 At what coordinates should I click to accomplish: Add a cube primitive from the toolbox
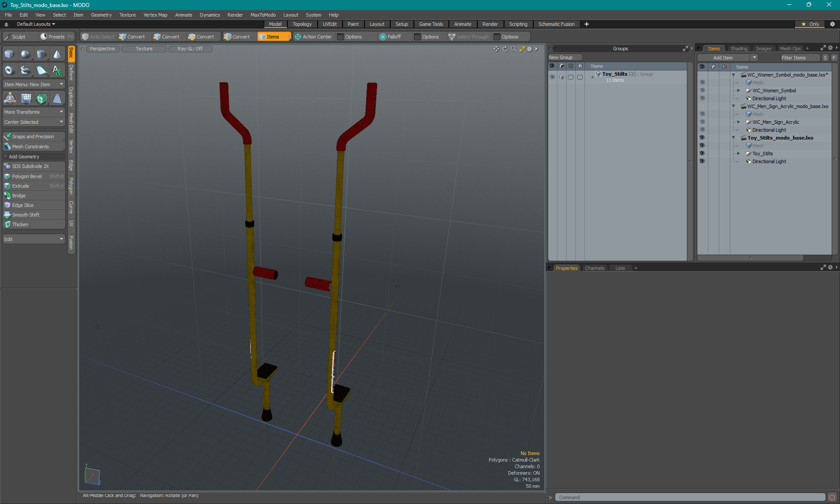(9, 54)
